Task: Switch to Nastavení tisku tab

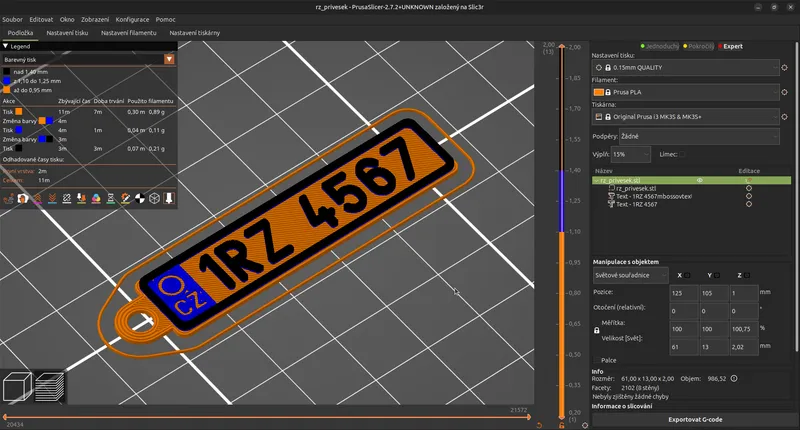Action: [67, 33]
